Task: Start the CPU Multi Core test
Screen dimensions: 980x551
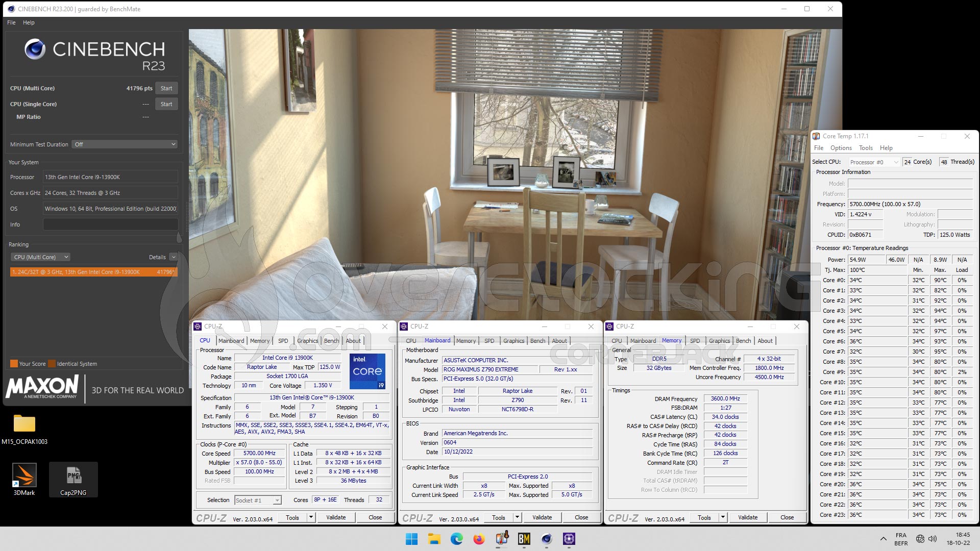Action: [166, 88]
